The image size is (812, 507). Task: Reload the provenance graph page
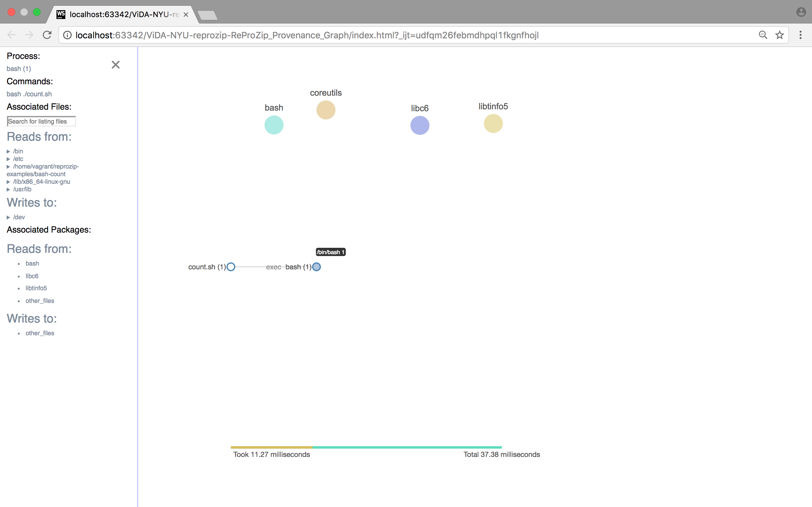point(47,35)
